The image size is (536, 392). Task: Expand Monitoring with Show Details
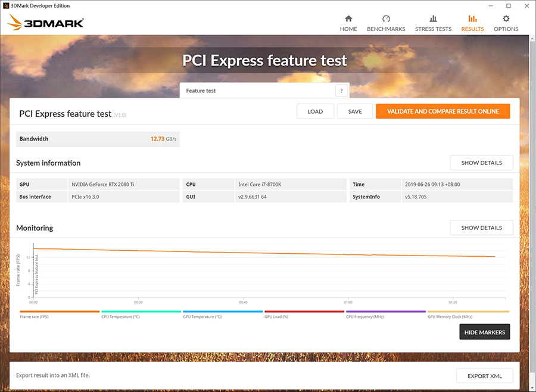[x=481, y=228]
